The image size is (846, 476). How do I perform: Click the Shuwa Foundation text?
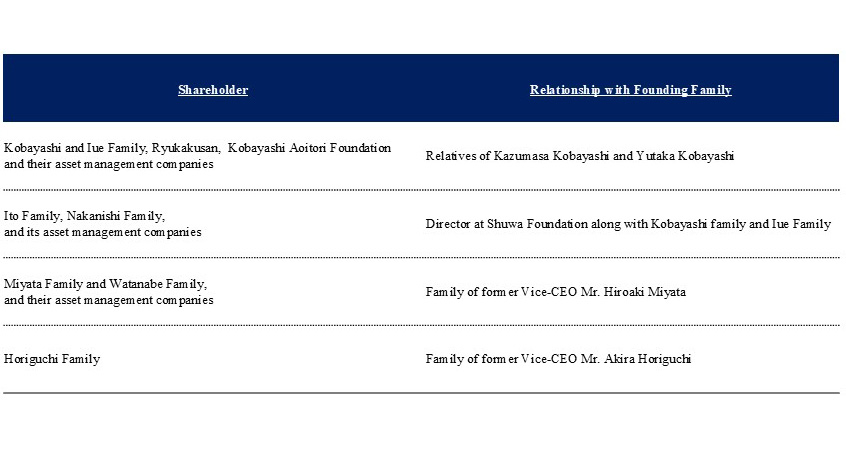(x=529, y=224)
